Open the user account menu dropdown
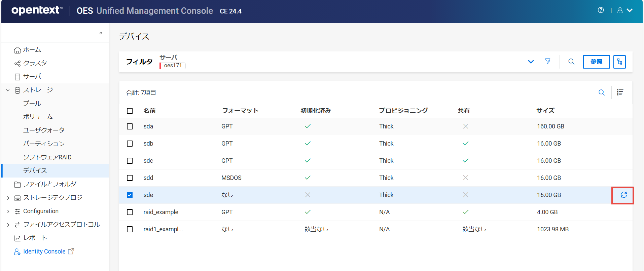The height and width of the screenshot is (271, 644). click(625, 10)
